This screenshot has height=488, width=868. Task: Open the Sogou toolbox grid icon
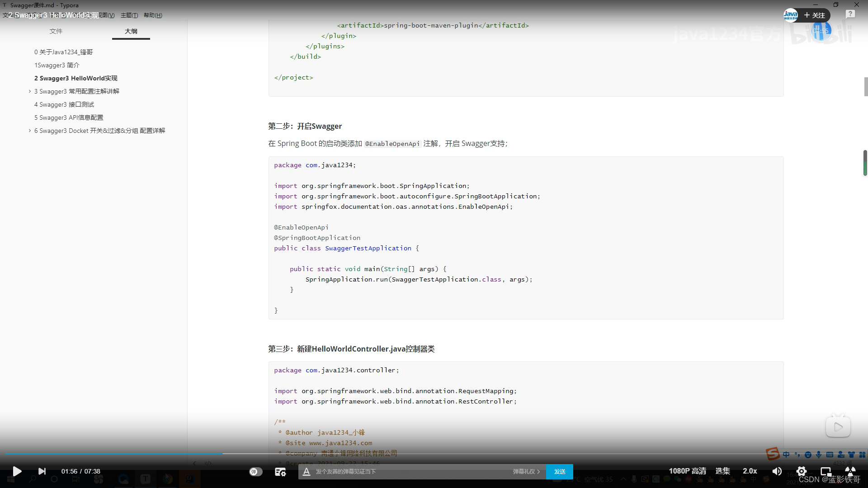(x=862, y=455)
